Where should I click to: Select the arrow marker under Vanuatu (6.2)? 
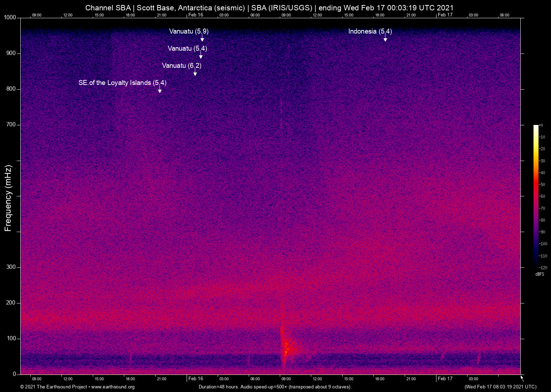click(x=195, y=72)
